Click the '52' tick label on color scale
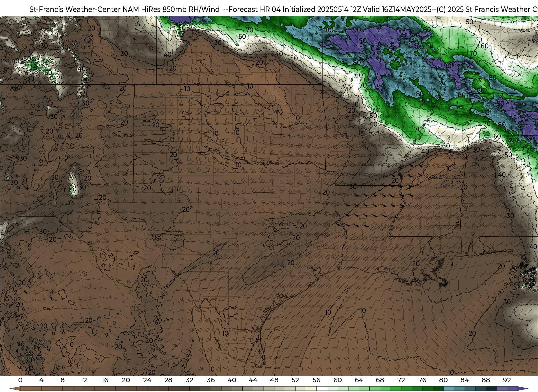This screenshot has width=538, height=392. point(295,380)
